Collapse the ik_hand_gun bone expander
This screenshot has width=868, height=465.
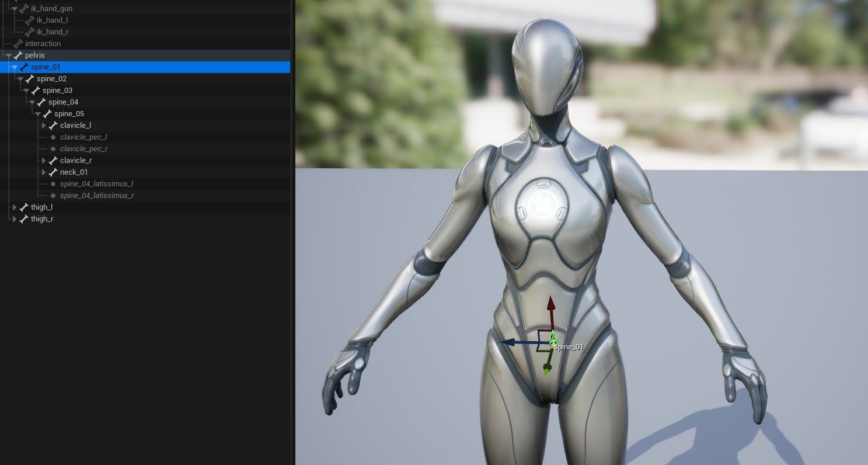tap(15, 9)
